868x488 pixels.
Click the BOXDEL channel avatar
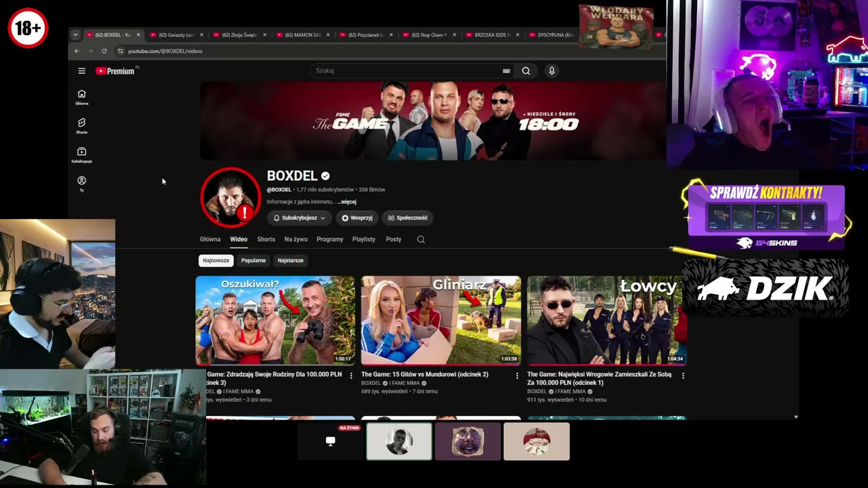(x=231, y=197)
